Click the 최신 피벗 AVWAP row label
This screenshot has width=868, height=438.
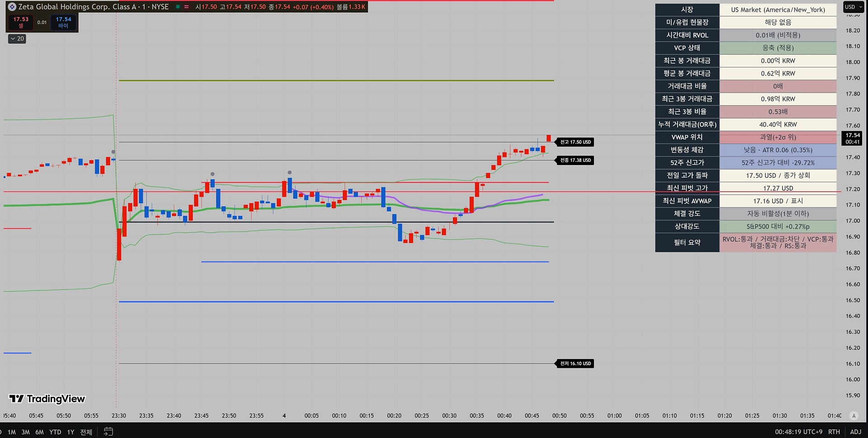coord(687,201)
